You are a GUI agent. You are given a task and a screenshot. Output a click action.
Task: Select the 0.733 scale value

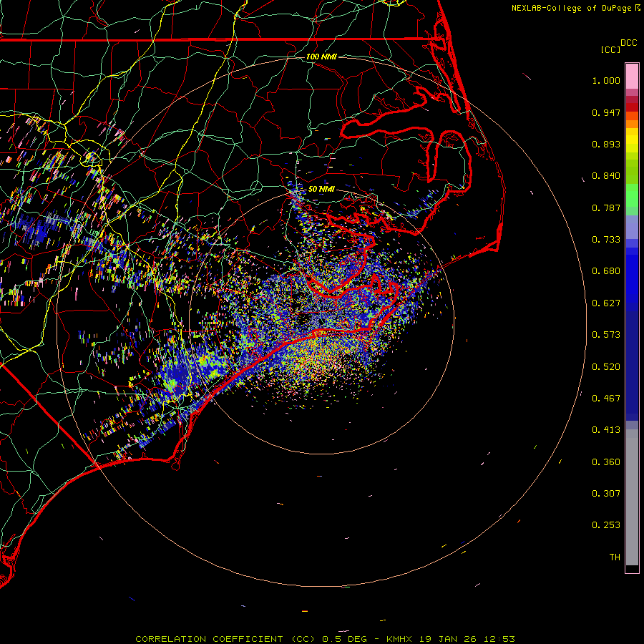coord(606,240)
